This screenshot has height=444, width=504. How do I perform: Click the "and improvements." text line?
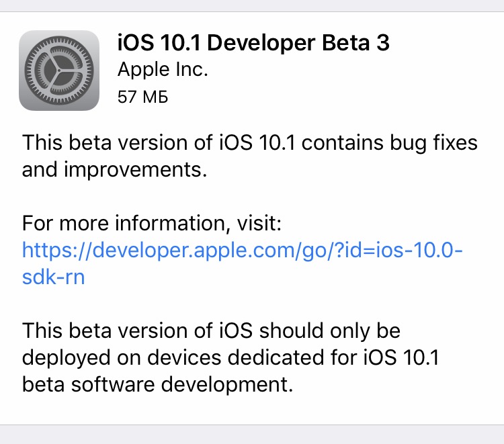(x=113, y=169)
